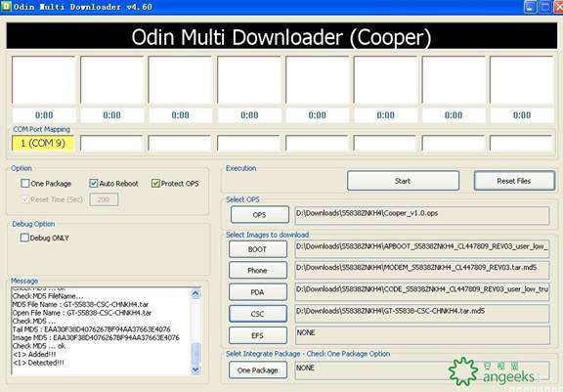Screen dimensions: 563x392
Task: Minimize the Odin window
Action: (x=531, y=7)
